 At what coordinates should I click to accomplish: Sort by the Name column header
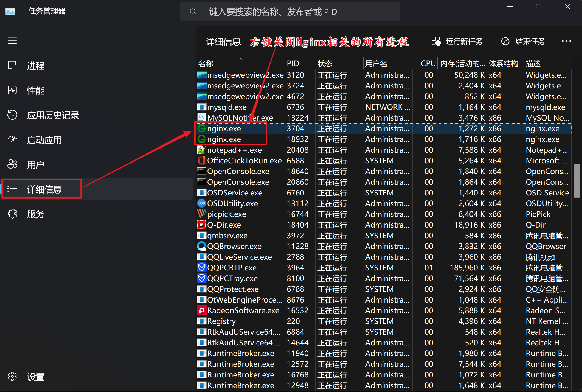click(206, 64)
